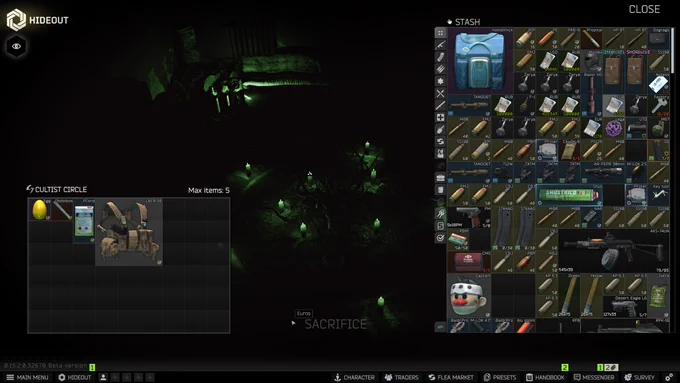Filter stash by ammo rounds icon
This screenshot has width=680, height=383.
pos(440,69)
